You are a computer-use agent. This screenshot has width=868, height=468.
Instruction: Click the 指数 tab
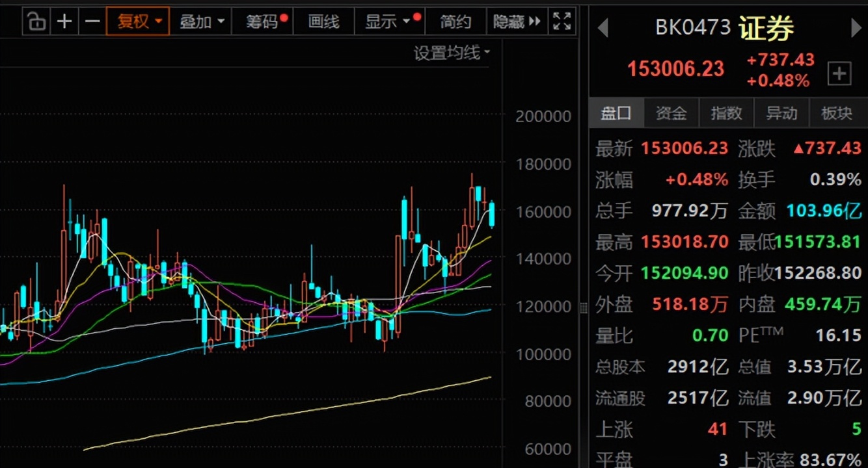coord(726,113)
